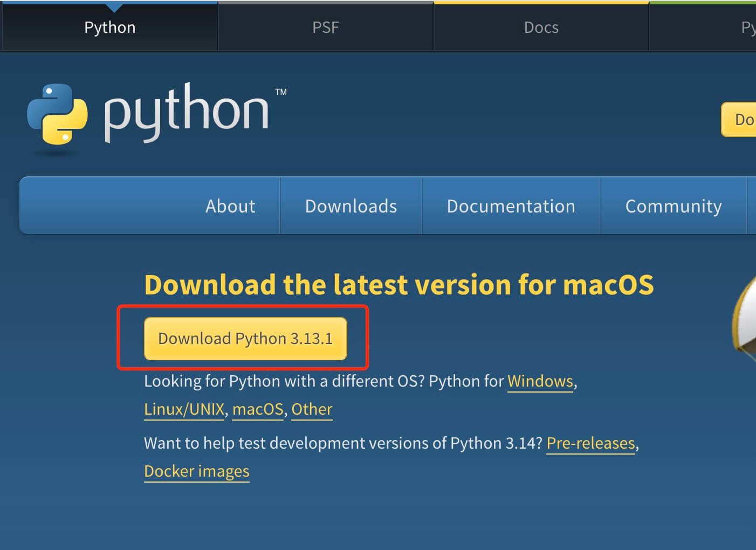756x550 pixels.
Task: Open the Python top tab
Action: [110, 27]
